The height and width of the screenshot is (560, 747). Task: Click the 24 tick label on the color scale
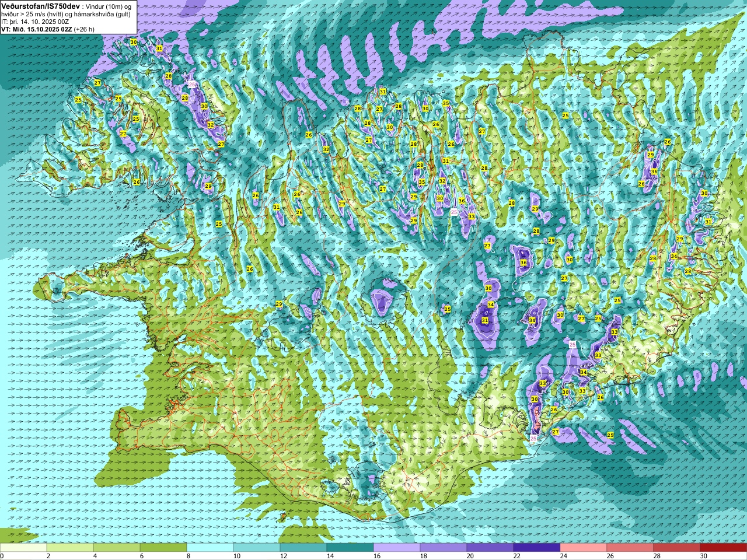[x=564, y=556]
